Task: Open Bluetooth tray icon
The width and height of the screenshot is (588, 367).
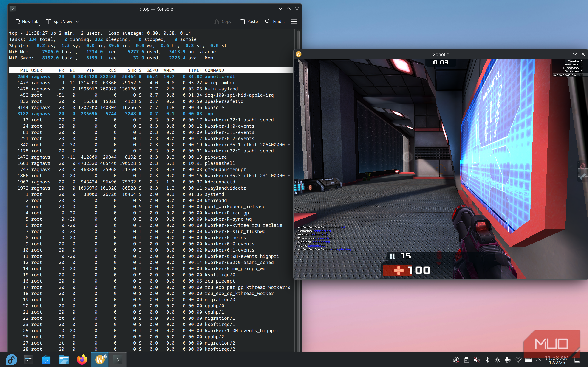Action: 487,360
